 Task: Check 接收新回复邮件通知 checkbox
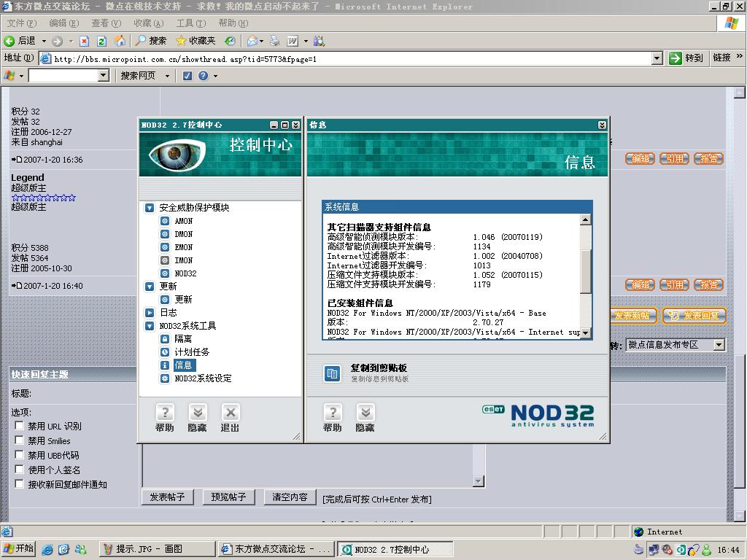tap(19, 484)
